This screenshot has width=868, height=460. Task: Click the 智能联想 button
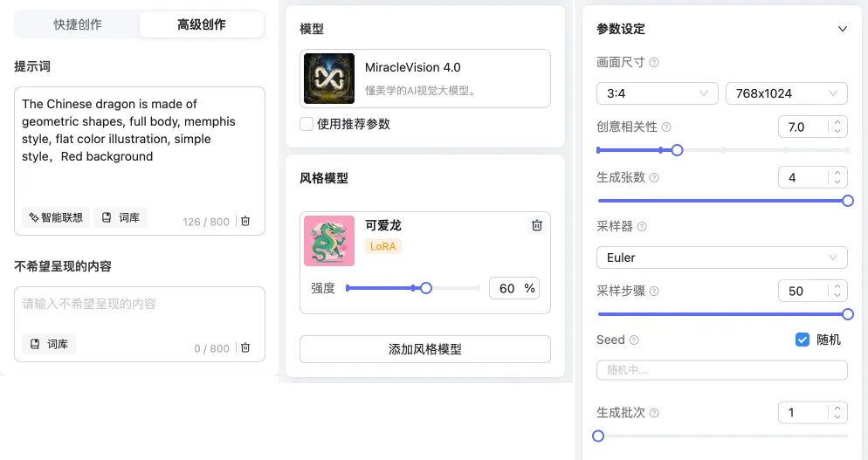56,217
